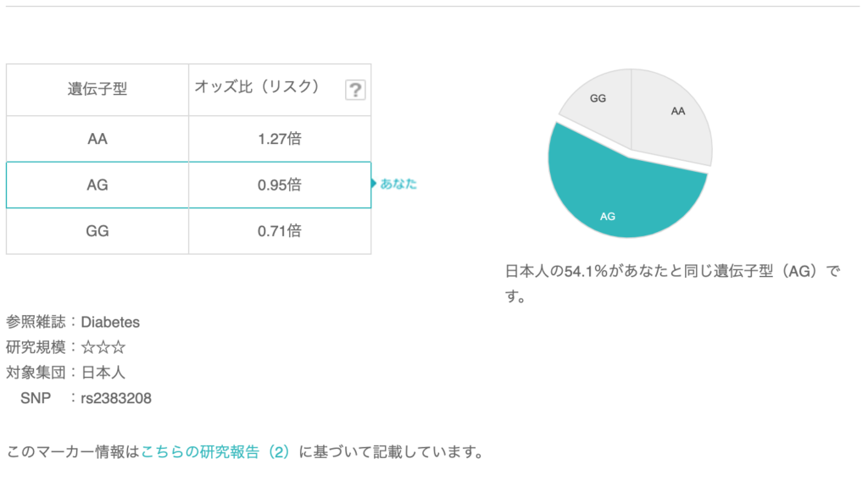The width and height of the screenshot is (868, 492).
Task: Select the GG genotype cell in table
Action: (97, 230)
